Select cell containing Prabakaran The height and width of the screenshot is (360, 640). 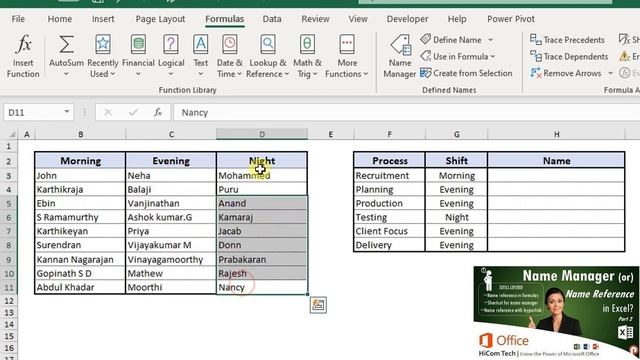coord(262,259)
